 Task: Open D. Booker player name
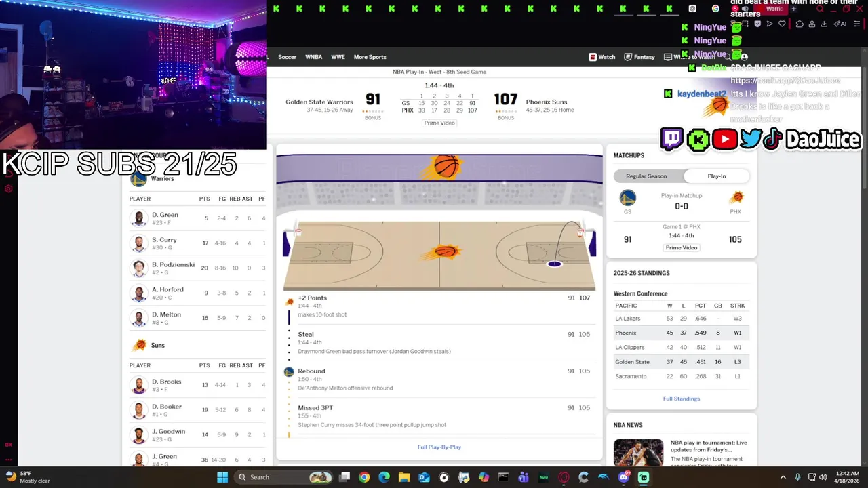pos(167,407)
